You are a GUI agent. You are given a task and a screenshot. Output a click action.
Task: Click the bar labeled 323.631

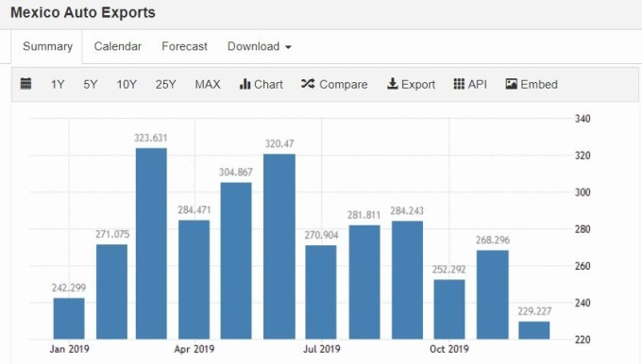[x=151, y=243]
